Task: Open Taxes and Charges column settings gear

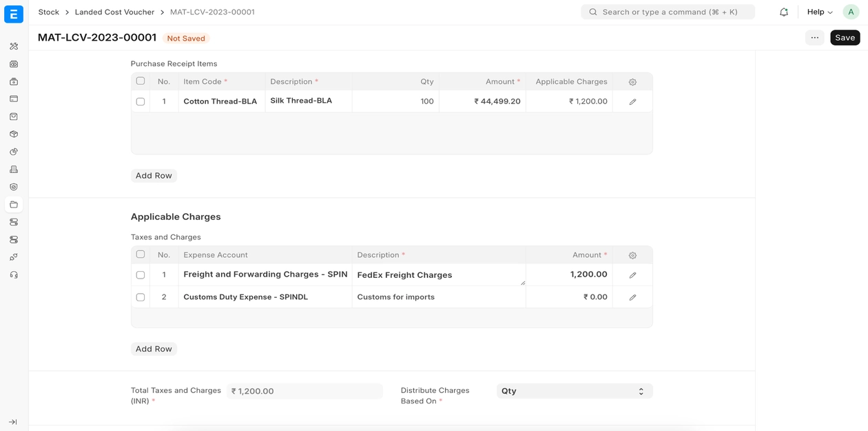Action: 632,255
